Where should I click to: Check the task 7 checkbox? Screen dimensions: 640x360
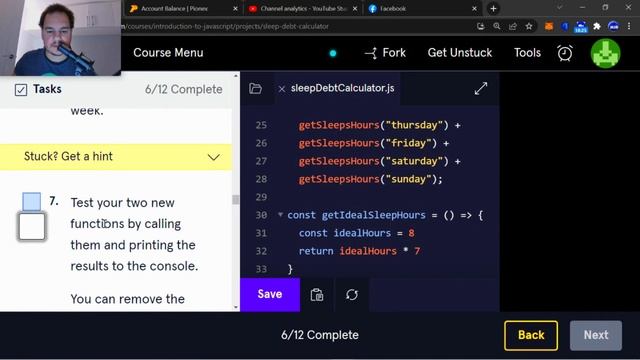32,226
